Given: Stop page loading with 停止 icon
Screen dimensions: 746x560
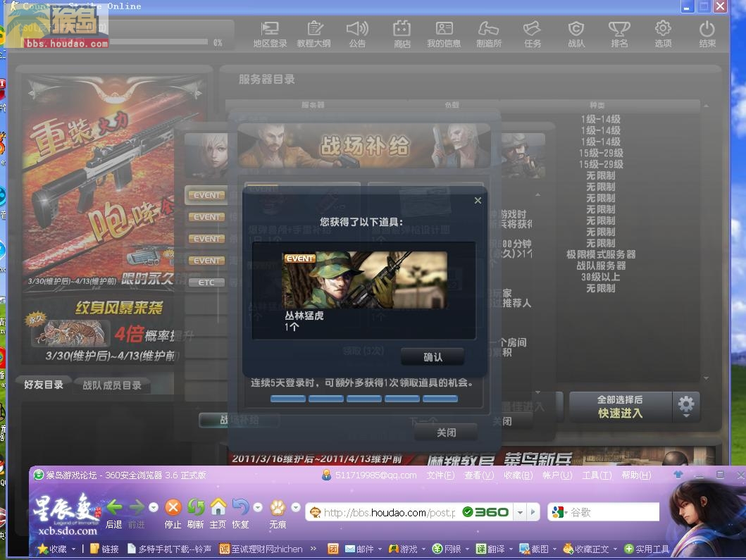Looking at the screenshot, I should click(173, 507).
